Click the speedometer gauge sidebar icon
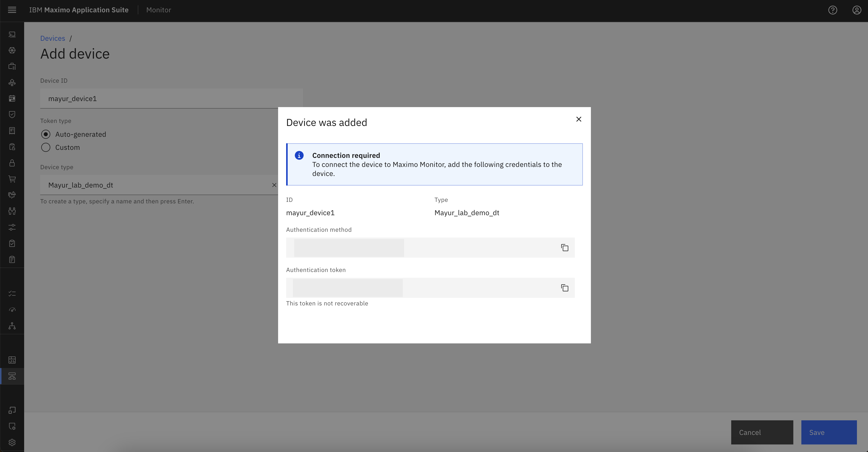This screenshot has height=452, width=868. pos(12,310)
